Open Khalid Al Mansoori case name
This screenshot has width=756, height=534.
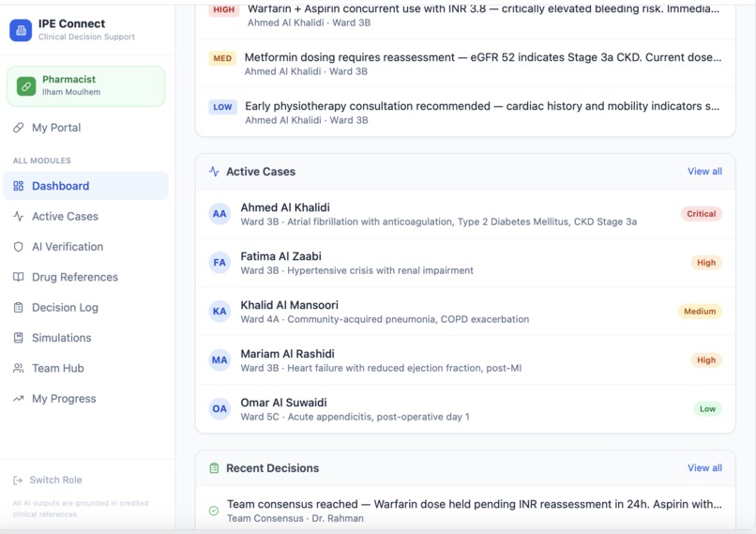pyautogui.click(x=289, y=305)
